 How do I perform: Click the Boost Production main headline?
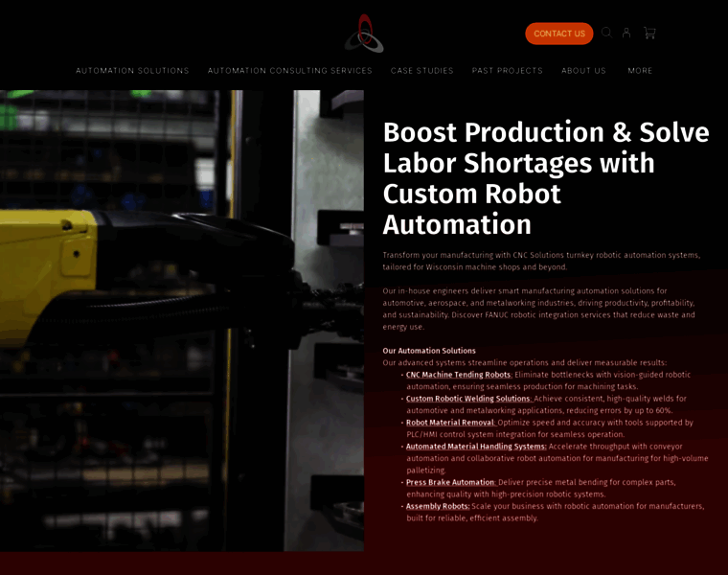(546, 178)
